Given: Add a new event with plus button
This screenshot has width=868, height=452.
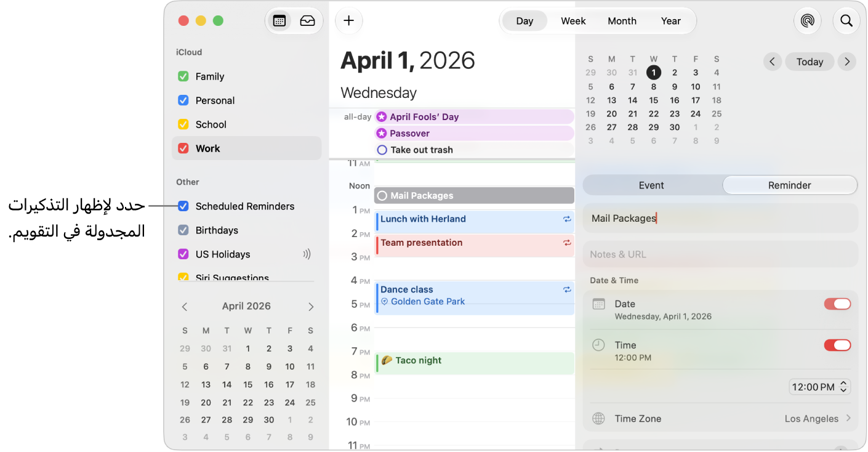Looking at the screenshot, I should point(349,21).
